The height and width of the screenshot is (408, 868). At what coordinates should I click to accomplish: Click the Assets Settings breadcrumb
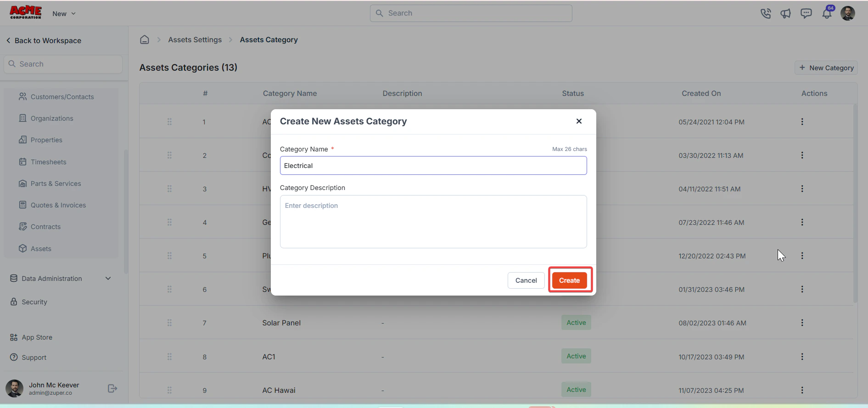pos(195,40)
